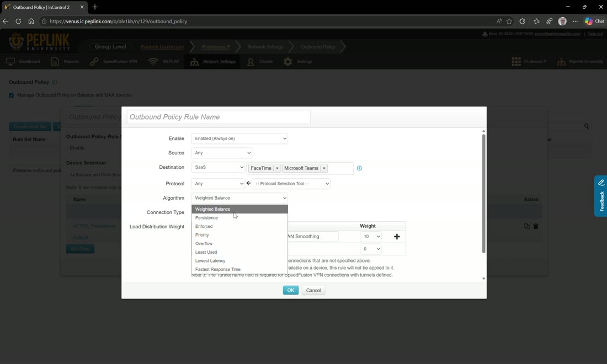Click the dialog vertical scrollbar
This screenshot has width=607, height=364.
tap(483, 194)
